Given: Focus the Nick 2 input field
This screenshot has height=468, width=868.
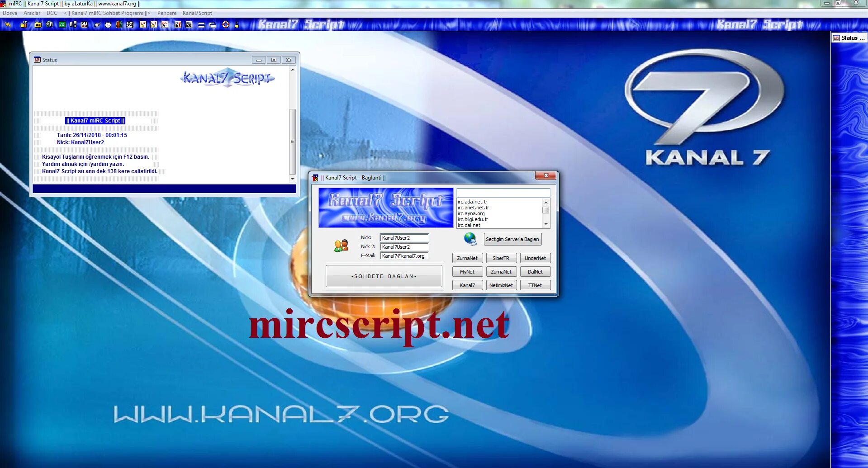Looking at the screenshot, I should 404,247.
